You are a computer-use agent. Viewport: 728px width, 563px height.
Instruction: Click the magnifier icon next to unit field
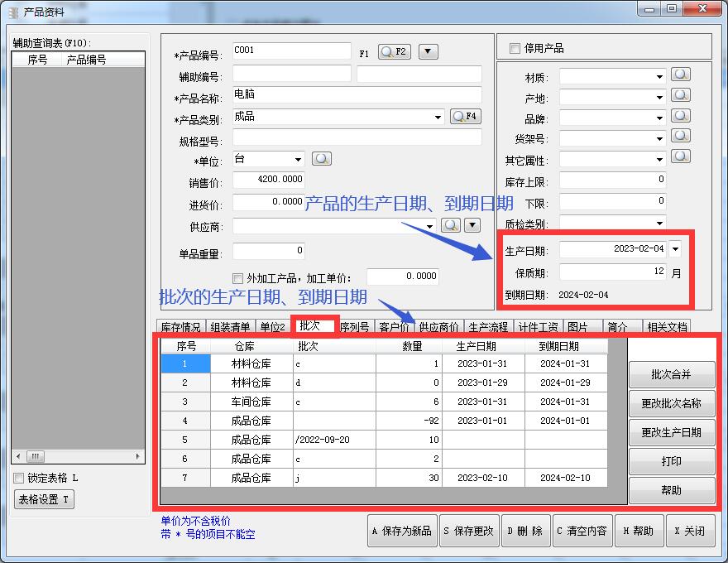pyautogui.click(x=321, y=159)
